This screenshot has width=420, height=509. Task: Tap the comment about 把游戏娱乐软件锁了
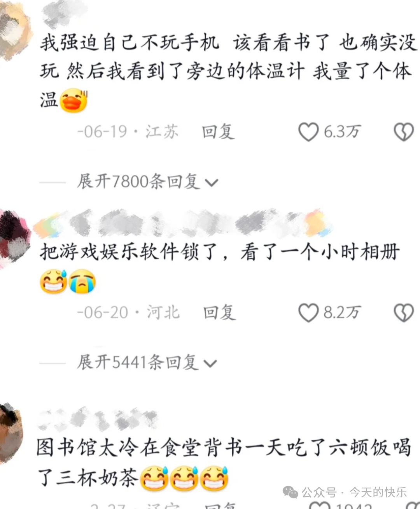coord(220,267)
